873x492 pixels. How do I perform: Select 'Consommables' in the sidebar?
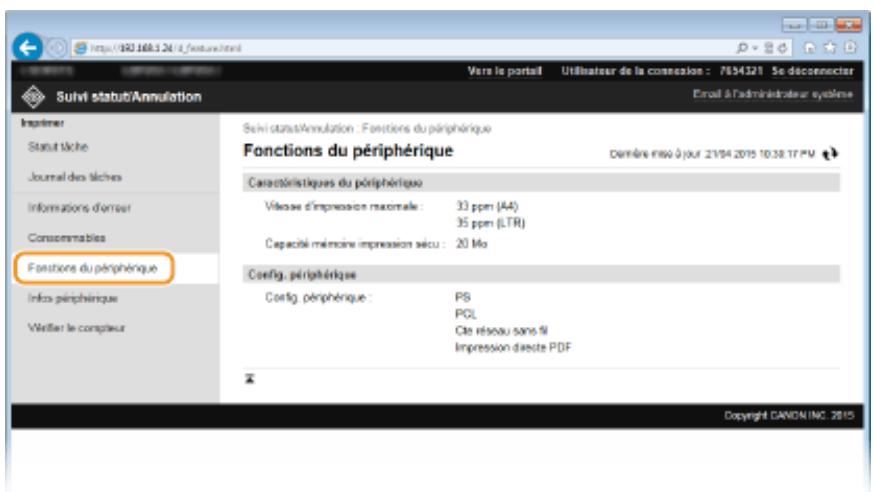click(x=66, y=238)
